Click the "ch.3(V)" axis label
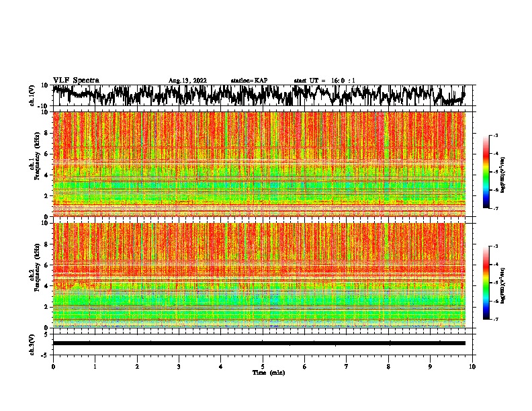This screenshot has height=411, width=532. pyautogui.click(x=32, y=345)
